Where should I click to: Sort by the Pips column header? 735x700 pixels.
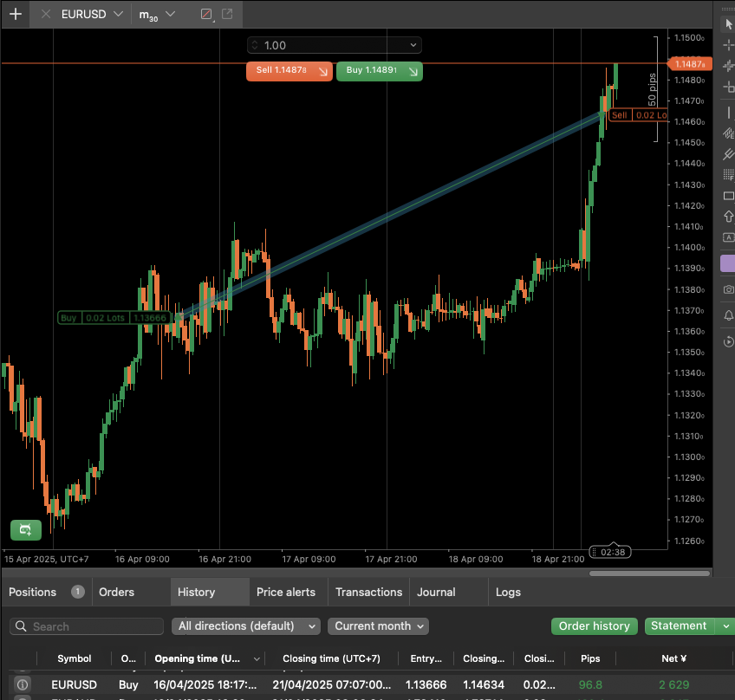coord(590,658)
